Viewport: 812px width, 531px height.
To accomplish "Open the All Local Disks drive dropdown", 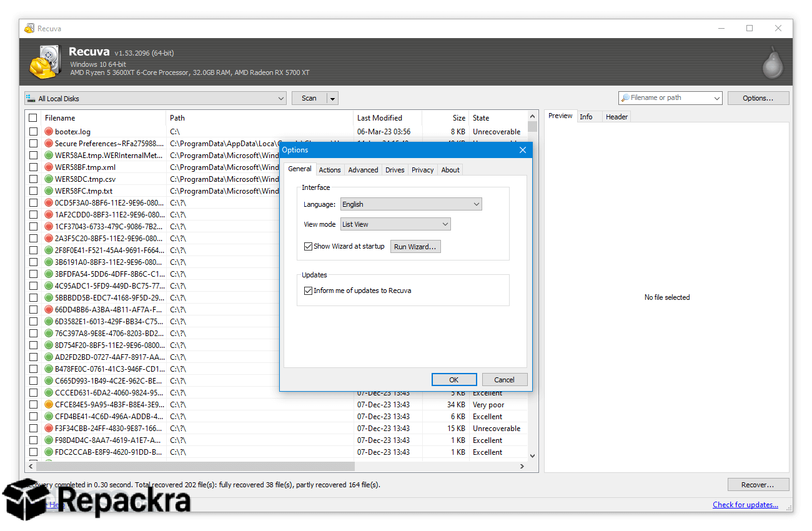I will tap(156, 99).
